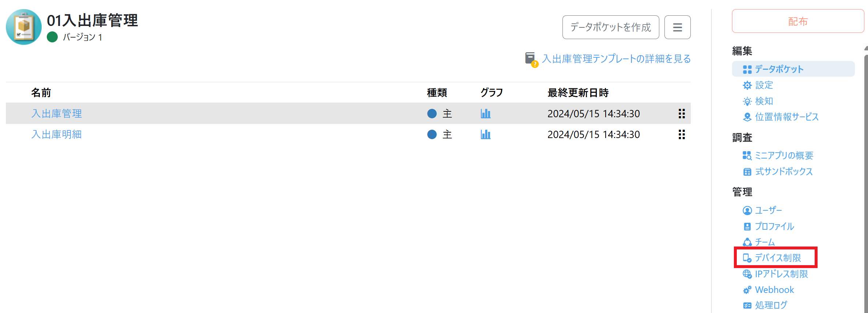Open 入出庫明細 data pocket link
This screenshot has width=868, height=313.
tap(57, 134)
